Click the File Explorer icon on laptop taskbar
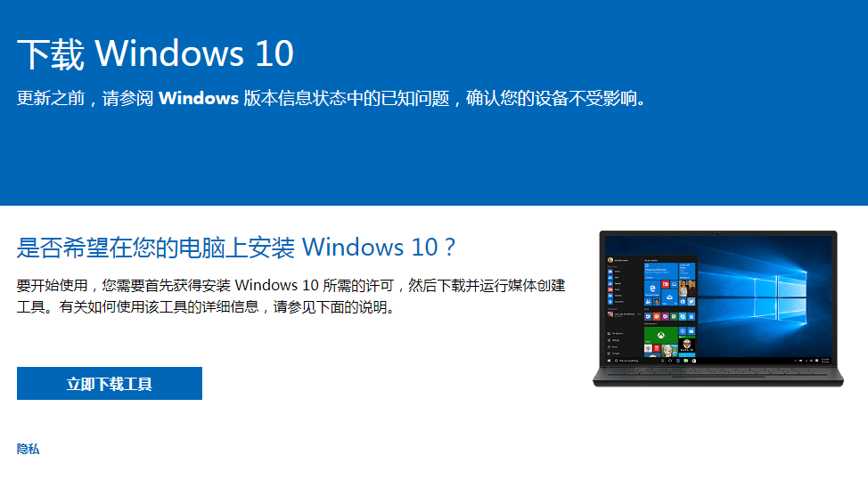This screenshot has width=868, height=480. pyautogui.click(x=686, y=361)
